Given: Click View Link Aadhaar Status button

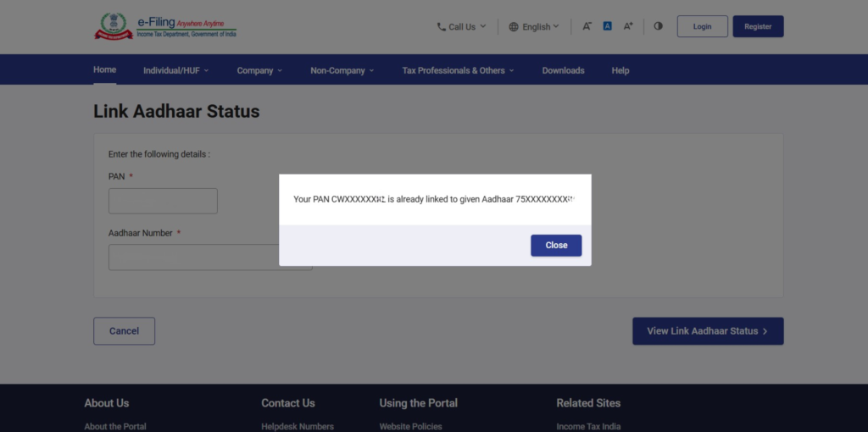Looking at the screenshot, I should pos(708,330).
